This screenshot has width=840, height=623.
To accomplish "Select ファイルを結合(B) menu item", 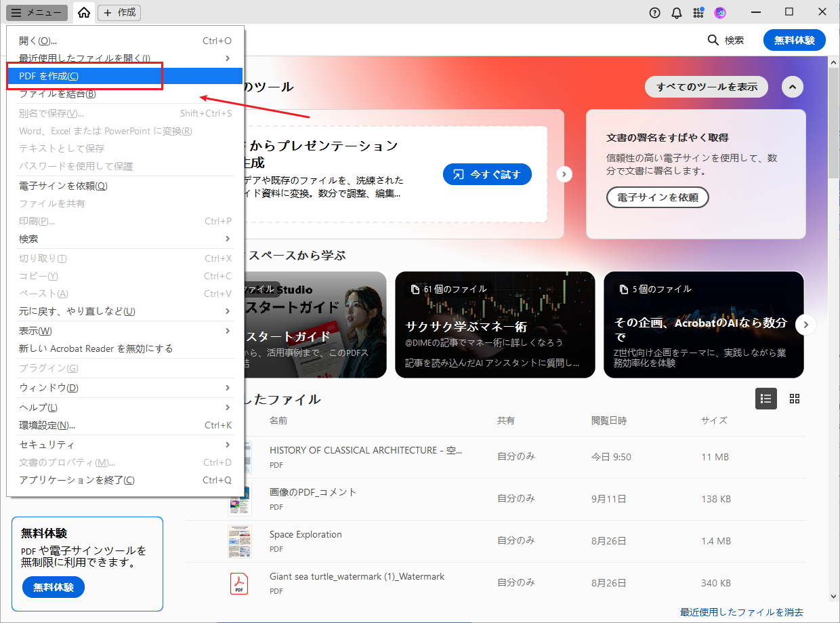I will 125,94.
